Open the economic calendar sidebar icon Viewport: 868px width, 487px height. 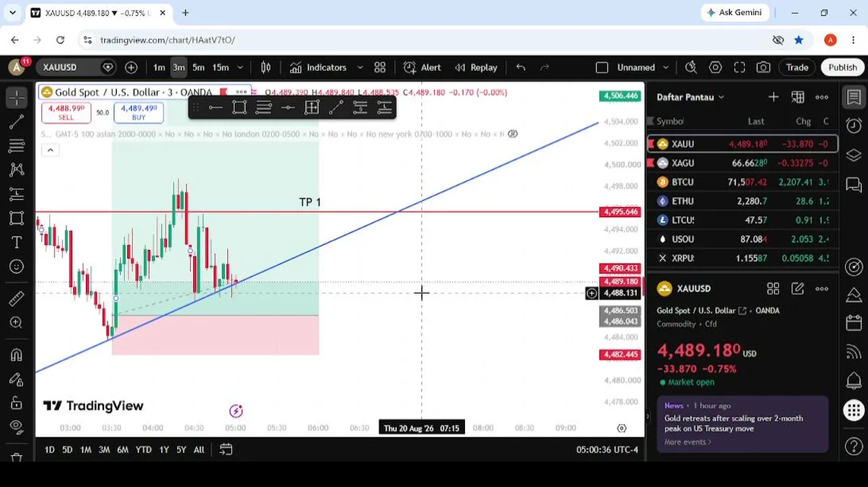click(854, 323)
